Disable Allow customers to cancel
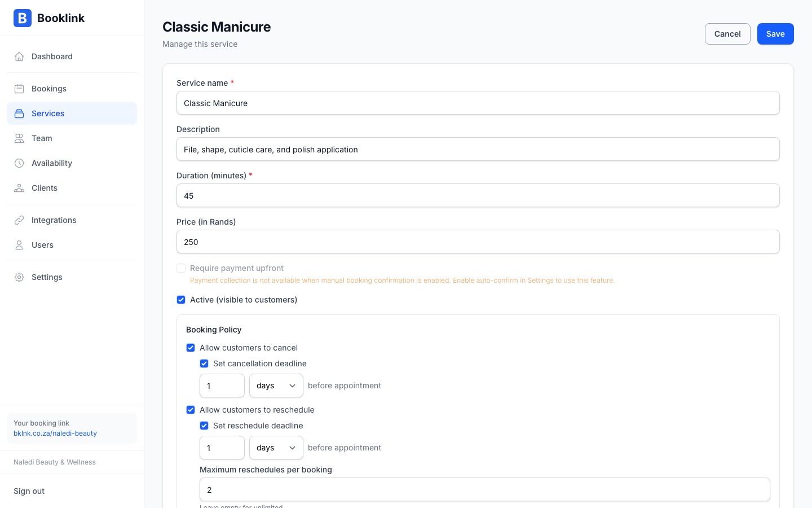The height and width of the screenshot is (508, 812). [191, 348]
